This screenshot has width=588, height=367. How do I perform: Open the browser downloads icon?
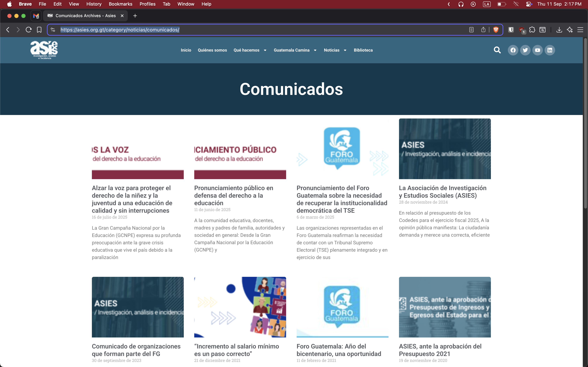click(559, 30)
